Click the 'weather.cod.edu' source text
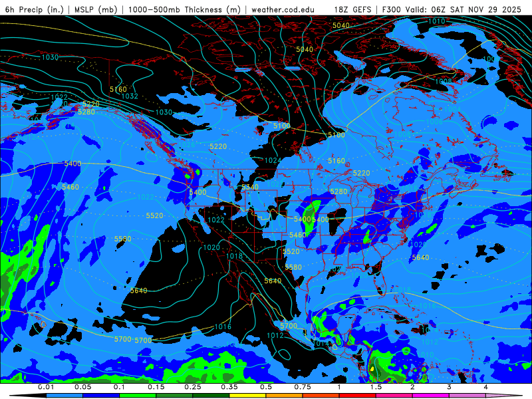 (283, 9)
